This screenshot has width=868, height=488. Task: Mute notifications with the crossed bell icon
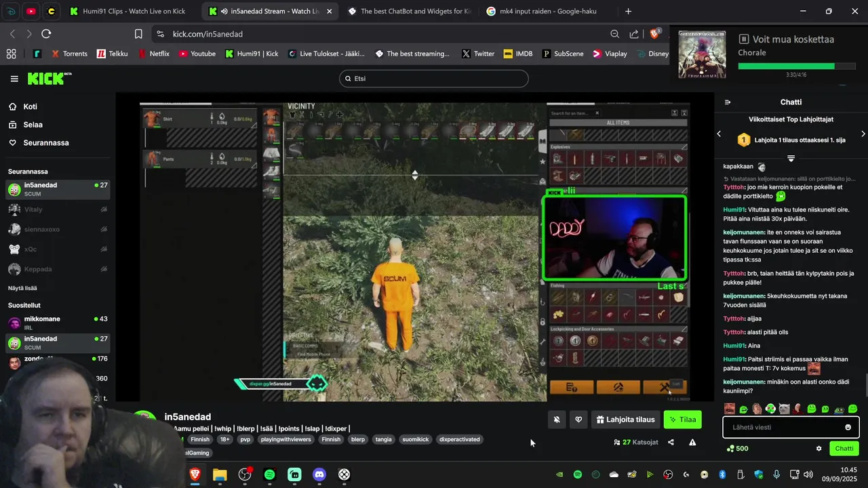tap(557, 420)
